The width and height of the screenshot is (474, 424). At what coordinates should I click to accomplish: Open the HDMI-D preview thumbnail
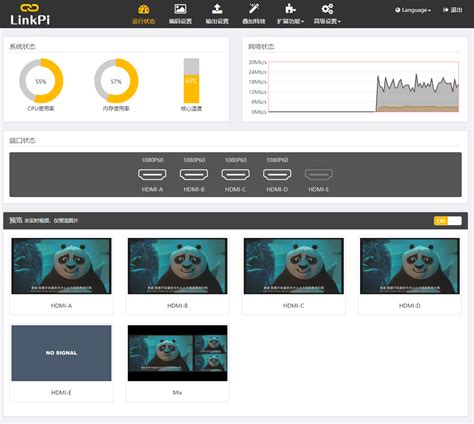(x=410, y=266)
